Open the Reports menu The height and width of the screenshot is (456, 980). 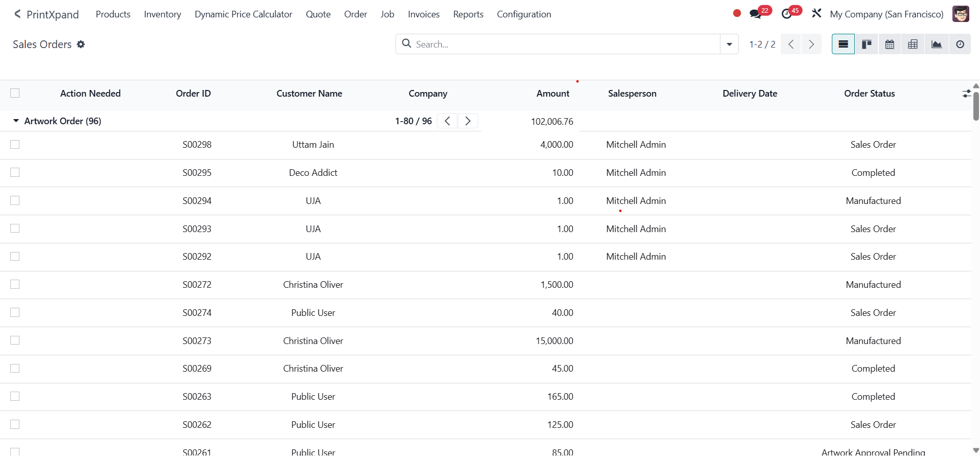click(x=468, y=14)
